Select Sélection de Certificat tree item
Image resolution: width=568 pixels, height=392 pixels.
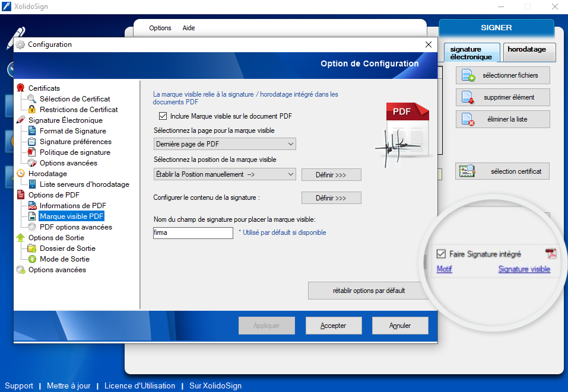(75, 99)
